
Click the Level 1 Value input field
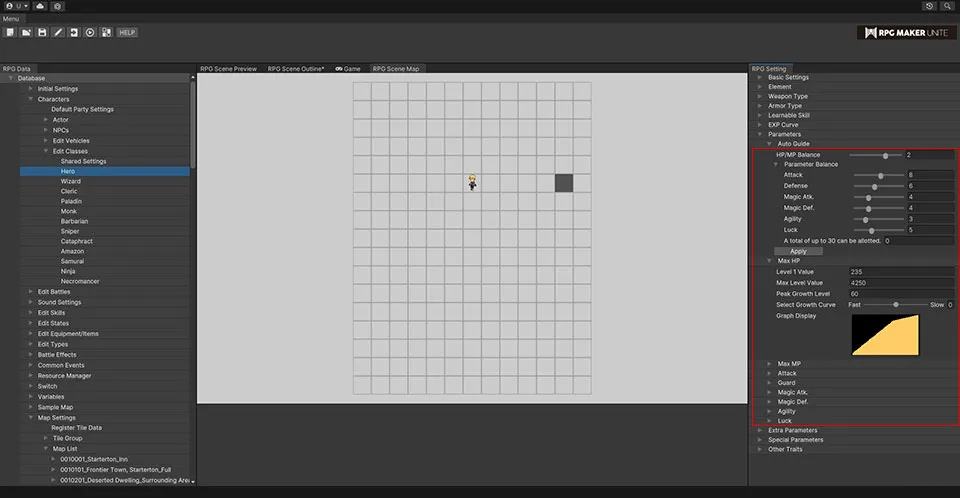[900, 272]
